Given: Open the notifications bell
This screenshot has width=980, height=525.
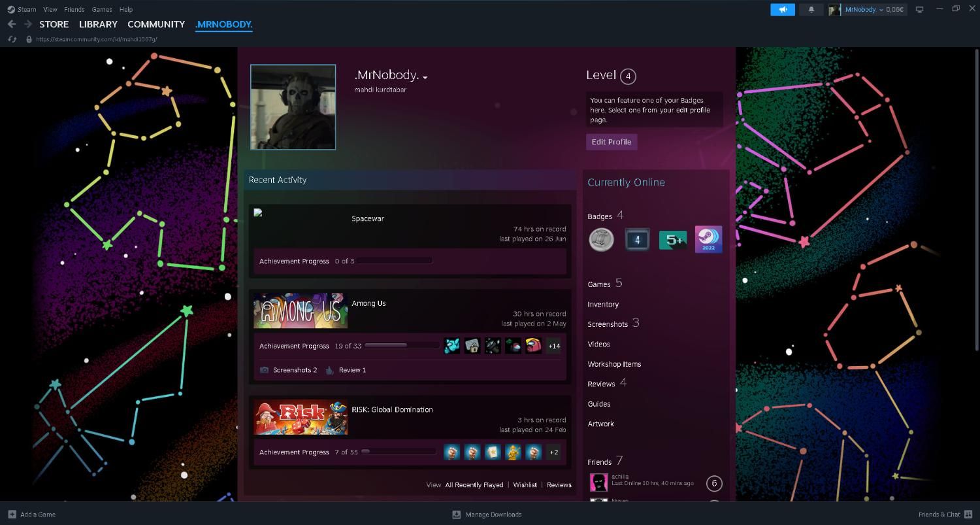Looking at the screenshot, I should coord(811,9).
